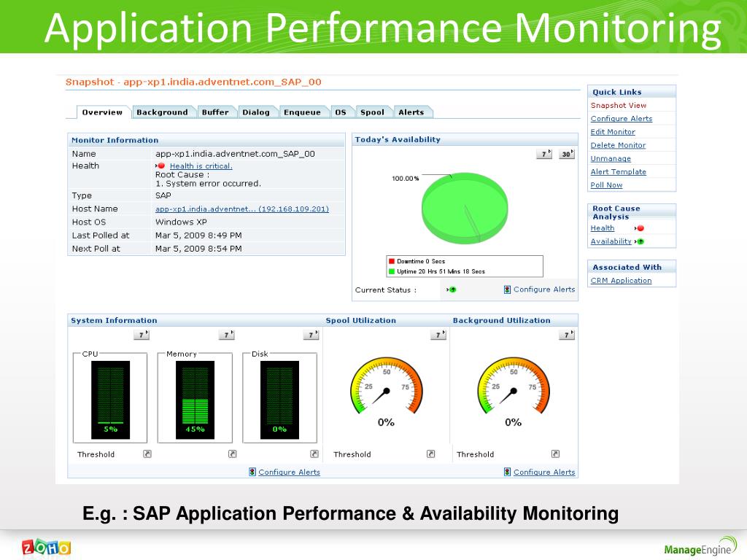
Task: Click the Disk 0% usage gauge
Action: point(279,400)
